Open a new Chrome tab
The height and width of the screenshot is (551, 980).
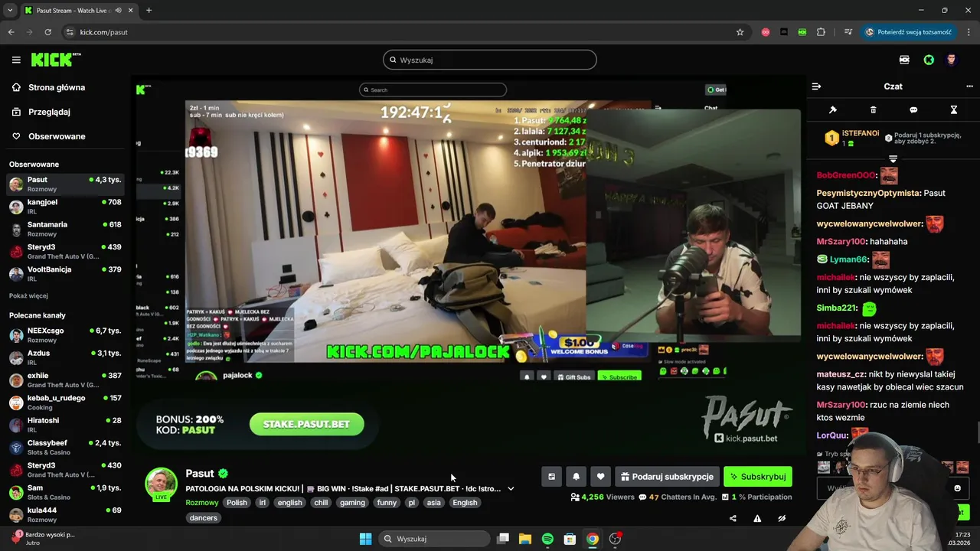(149, 10)
